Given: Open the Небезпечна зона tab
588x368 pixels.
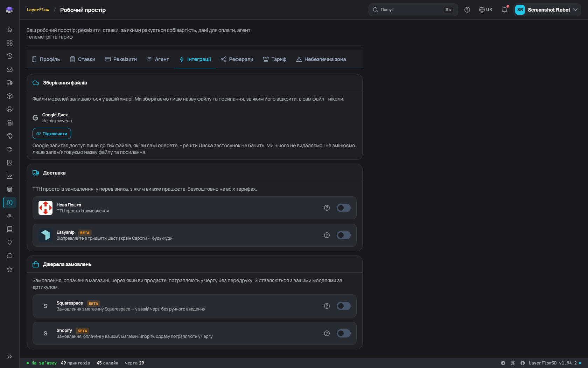Looking at the screenshot, I should [x=321, y=59].
